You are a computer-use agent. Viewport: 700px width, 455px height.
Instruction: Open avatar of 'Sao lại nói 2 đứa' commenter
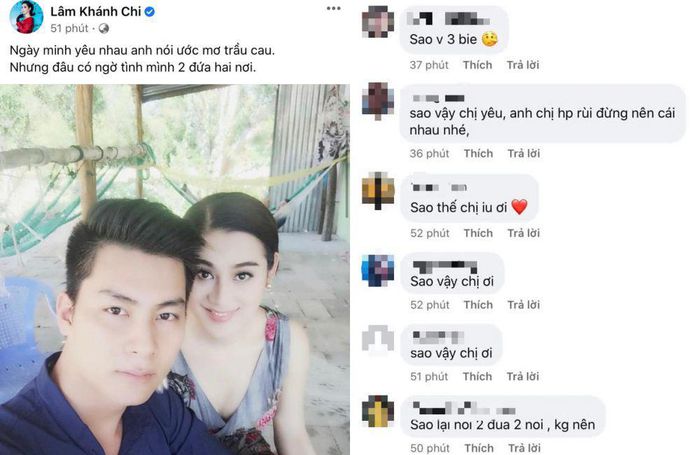click(378, 411)
